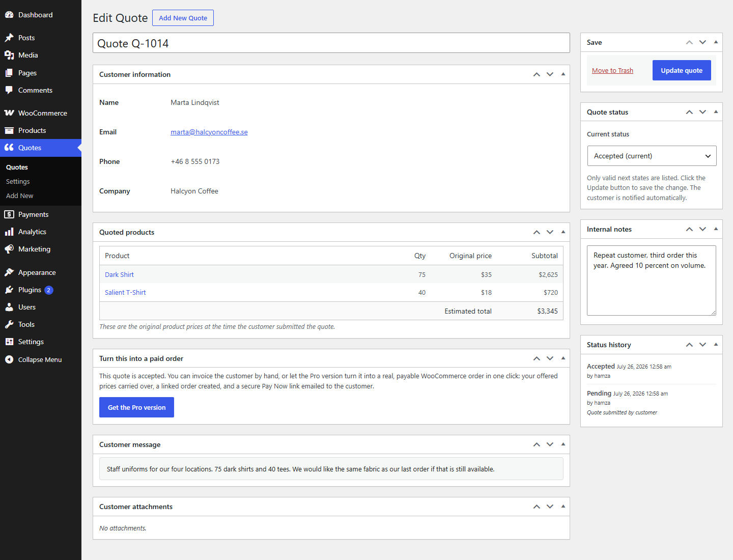
Task: Open the Analytics menu
Action: [x=41, y=232]
